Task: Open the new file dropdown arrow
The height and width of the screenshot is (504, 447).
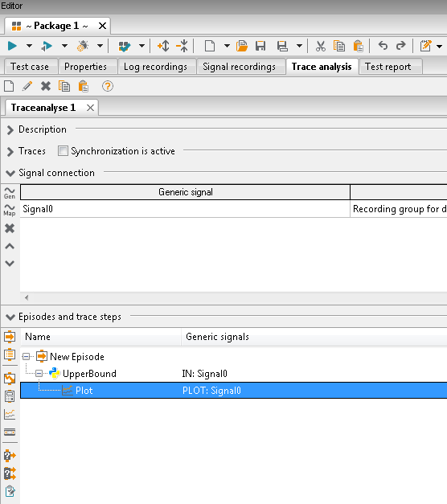Action: pyautogui.click(x=227, y=46)
